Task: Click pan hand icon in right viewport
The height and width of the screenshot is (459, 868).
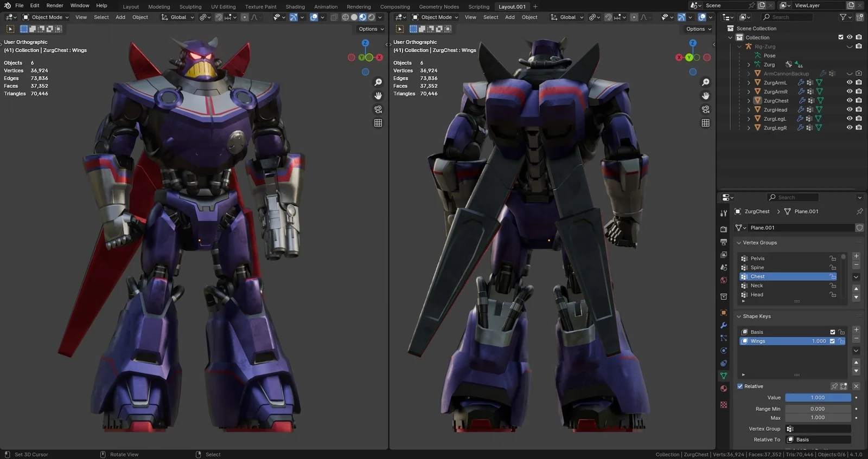Action: 706,96
